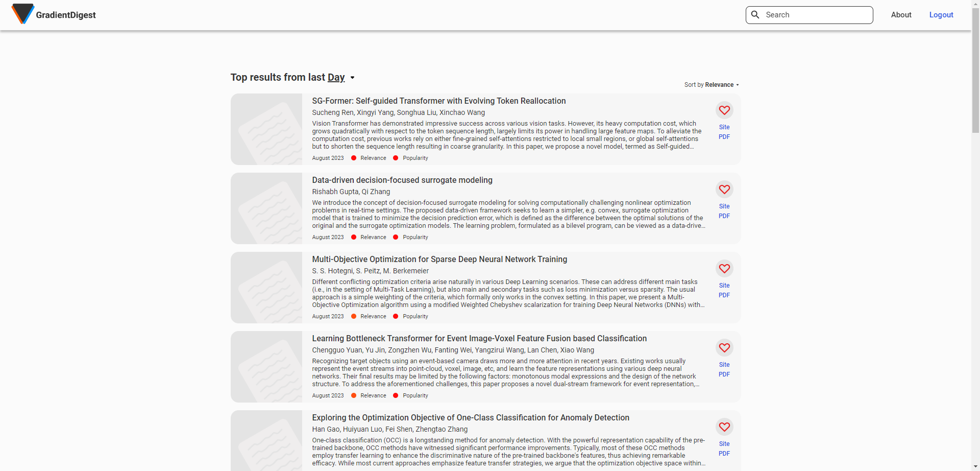Screen dimensions: 980x471
Task: Click the Chengguo Yuan author line
Action: (453, 350)
